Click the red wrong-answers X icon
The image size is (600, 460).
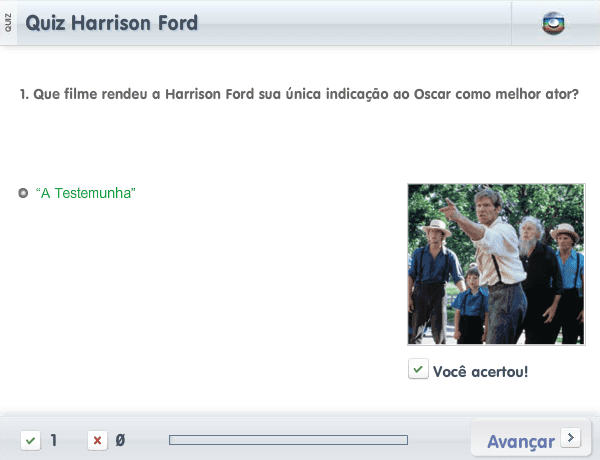[x=98, y=440]
